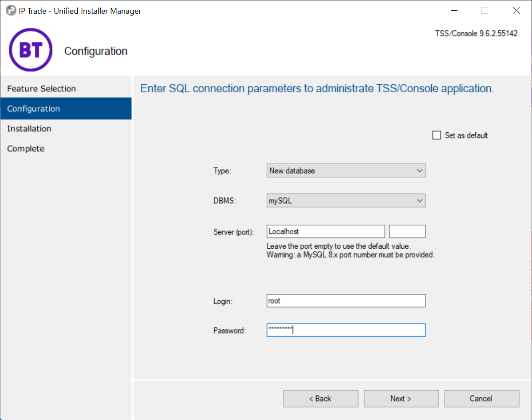This screenshot has width=532, height=420.
Task: Select Feature Selection step in sidebar
Action: pos(66,89)
